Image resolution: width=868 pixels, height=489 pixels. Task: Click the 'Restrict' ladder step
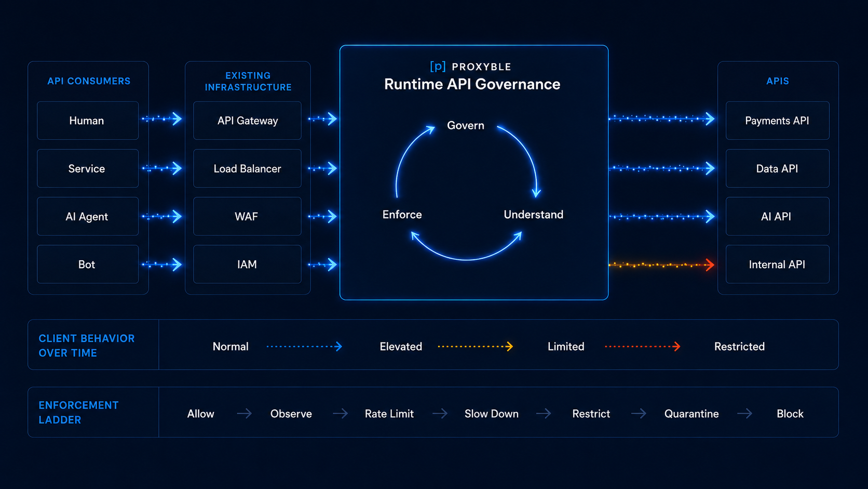point(591,414)
